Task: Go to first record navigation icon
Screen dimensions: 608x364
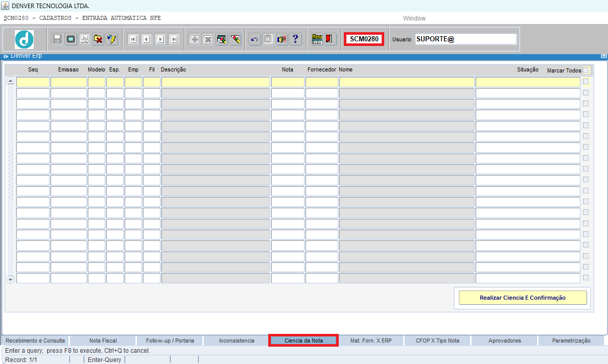Action: 133,39
